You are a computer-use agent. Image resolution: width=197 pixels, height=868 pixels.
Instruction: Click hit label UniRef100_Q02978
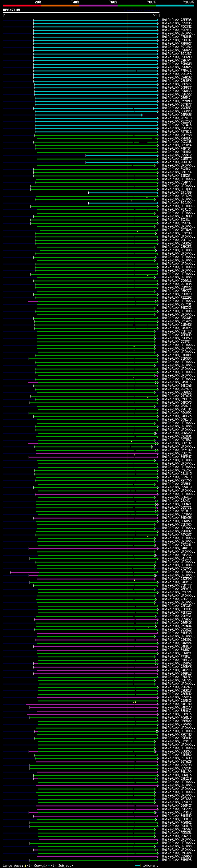coord(177,389)
